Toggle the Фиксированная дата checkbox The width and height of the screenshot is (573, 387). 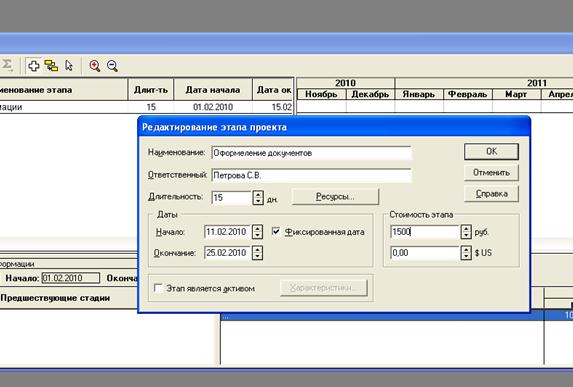pos(276,231)
